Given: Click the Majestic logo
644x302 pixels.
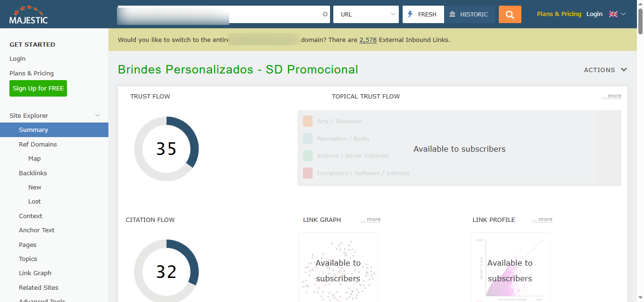Looking at the screenshot, I should (29, 15).
